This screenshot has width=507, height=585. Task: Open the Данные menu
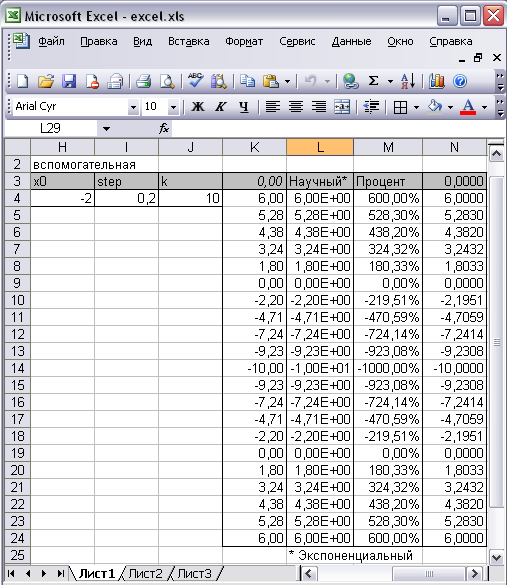[x=351, y=41]
